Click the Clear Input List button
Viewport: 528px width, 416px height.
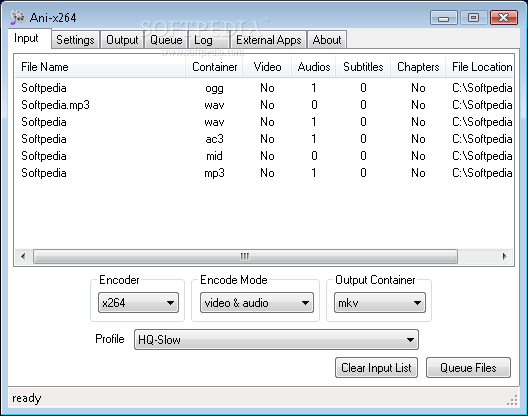click(x=376, y=367)
